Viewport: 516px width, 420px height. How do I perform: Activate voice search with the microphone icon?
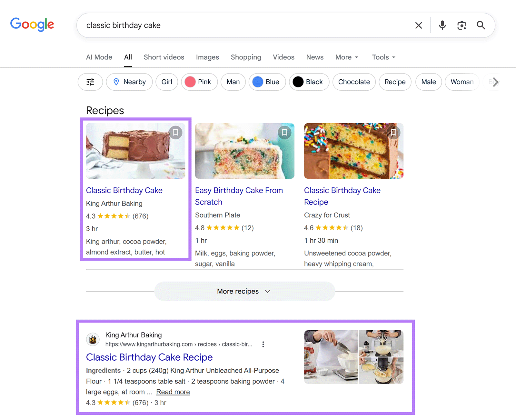pos(442,25)
